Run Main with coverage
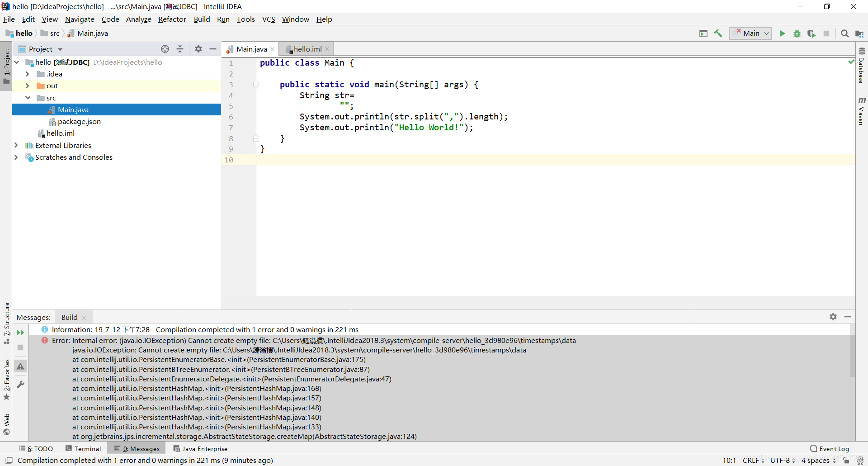Image resolution: width=868 pixels, height=466 pixels. [811, 33]
